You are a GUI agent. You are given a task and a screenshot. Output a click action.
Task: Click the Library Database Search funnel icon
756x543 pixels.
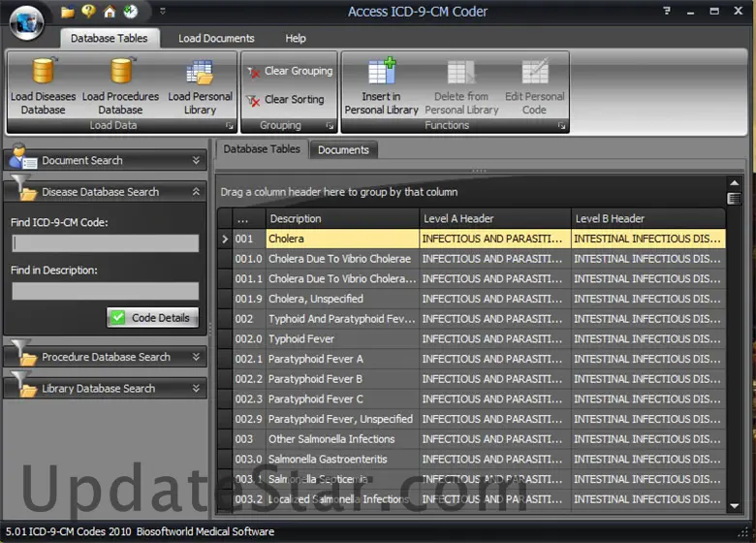23,383
